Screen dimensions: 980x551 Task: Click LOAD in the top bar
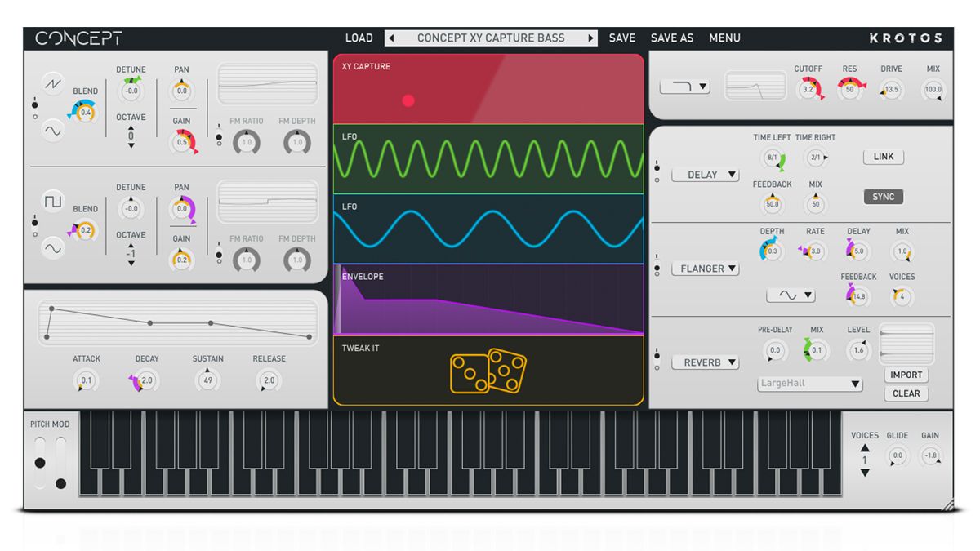pos(359,38)
